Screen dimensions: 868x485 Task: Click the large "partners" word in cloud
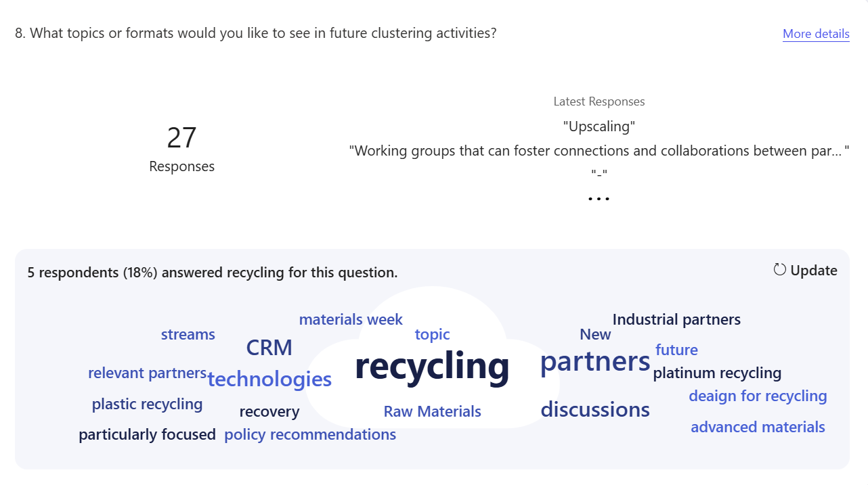pos(595,361)
